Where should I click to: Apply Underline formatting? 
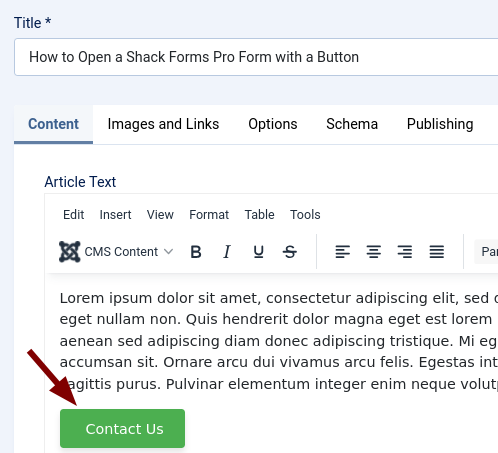point(258,252)
